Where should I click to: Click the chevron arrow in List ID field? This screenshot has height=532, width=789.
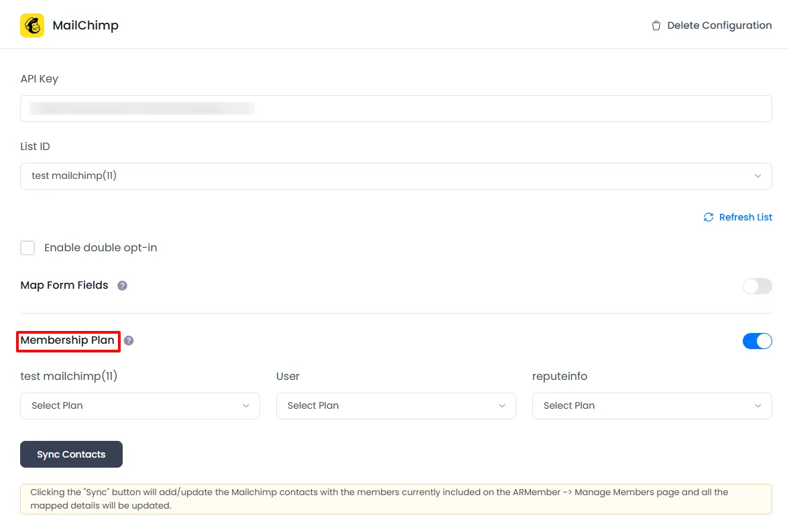click(757, 176)
